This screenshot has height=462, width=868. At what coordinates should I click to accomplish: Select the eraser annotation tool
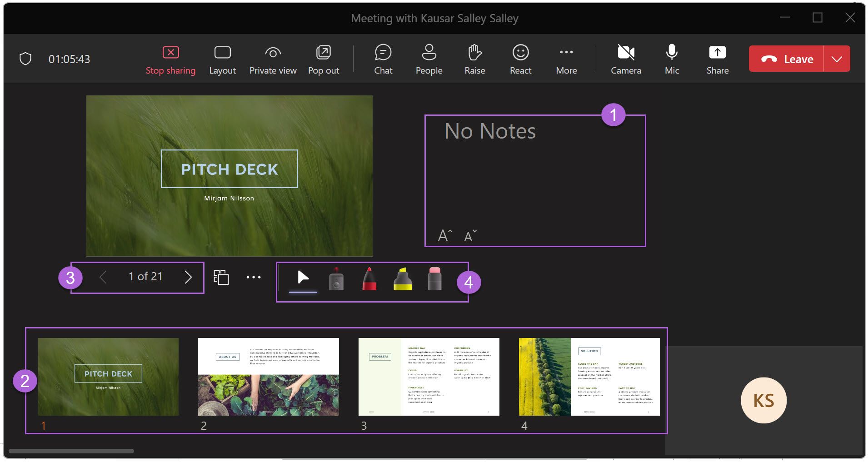(434, 279)
